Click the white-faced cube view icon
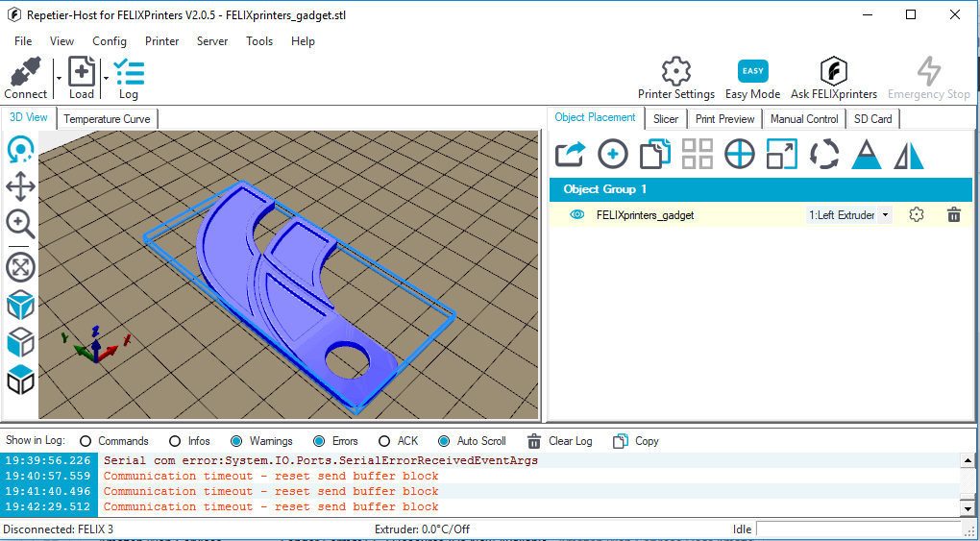Viewport: 980px width, 541px height. coord(20,342)
